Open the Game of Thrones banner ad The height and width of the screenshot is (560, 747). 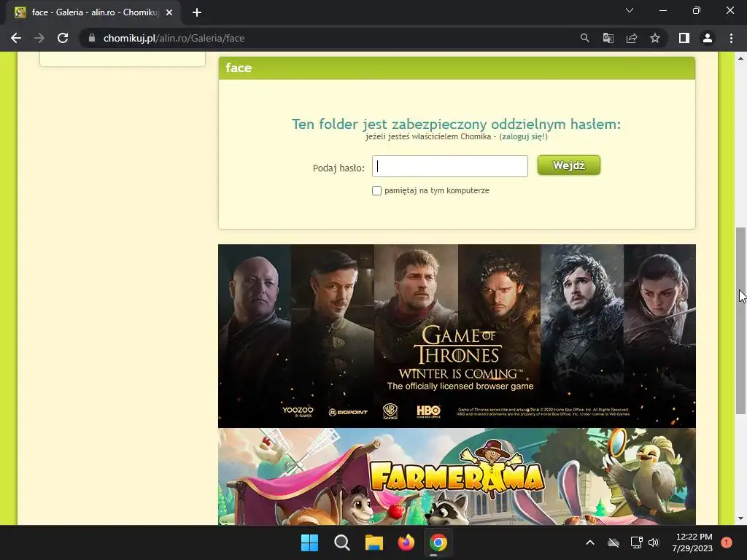457,335
